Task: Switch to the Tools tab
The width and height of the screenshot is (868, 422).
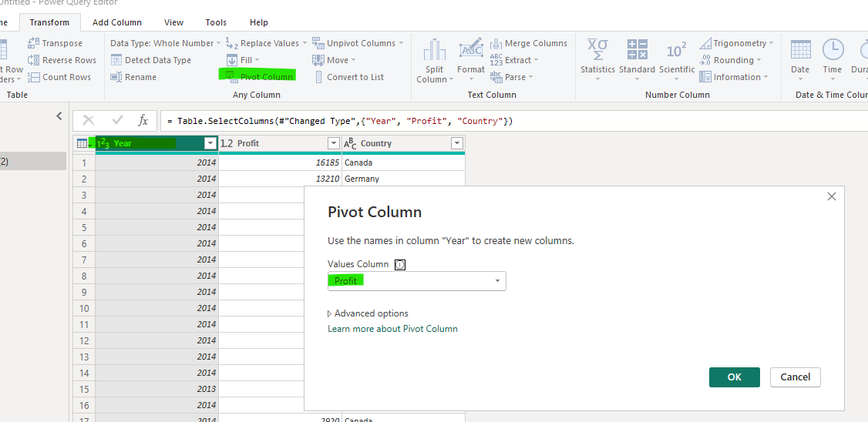Action: click(x=216, y=22)
